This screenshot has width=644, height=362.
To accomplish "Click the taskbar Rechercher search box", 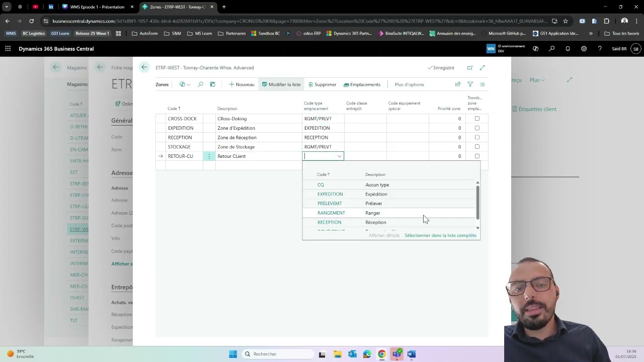I will 277,354.
